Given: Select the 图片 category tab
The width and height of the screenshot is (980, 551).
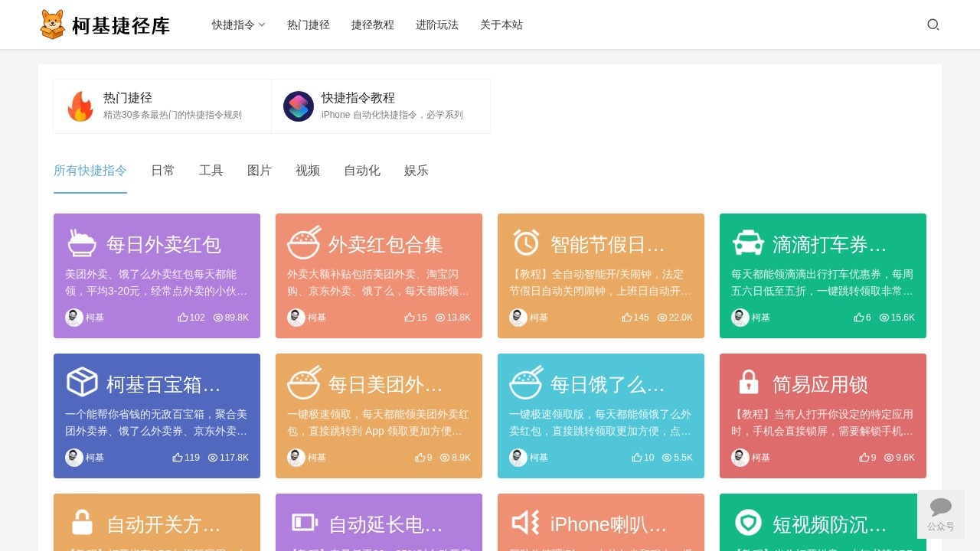Looking at the screenshot, I should coord(260,171).
